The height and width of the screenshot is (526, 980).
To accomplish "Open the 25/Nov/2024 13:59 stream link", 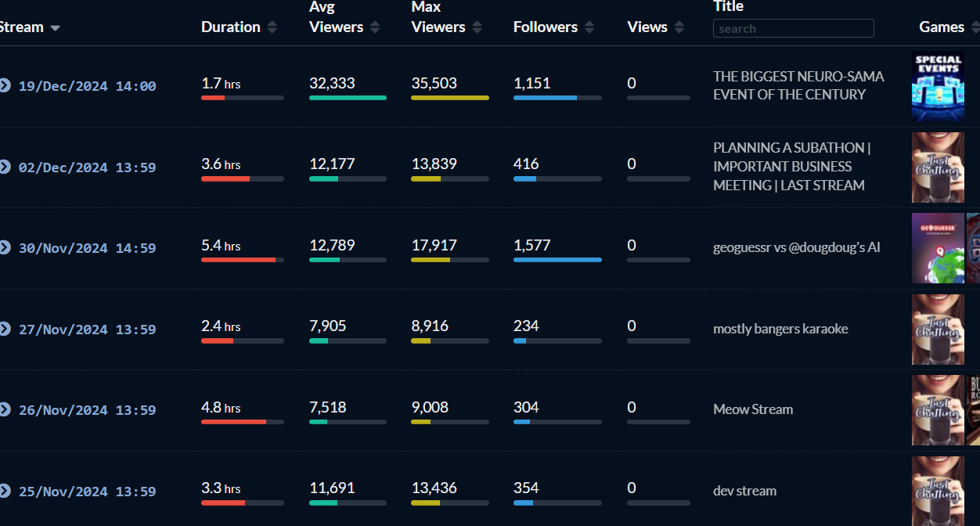I will (87, 492).
